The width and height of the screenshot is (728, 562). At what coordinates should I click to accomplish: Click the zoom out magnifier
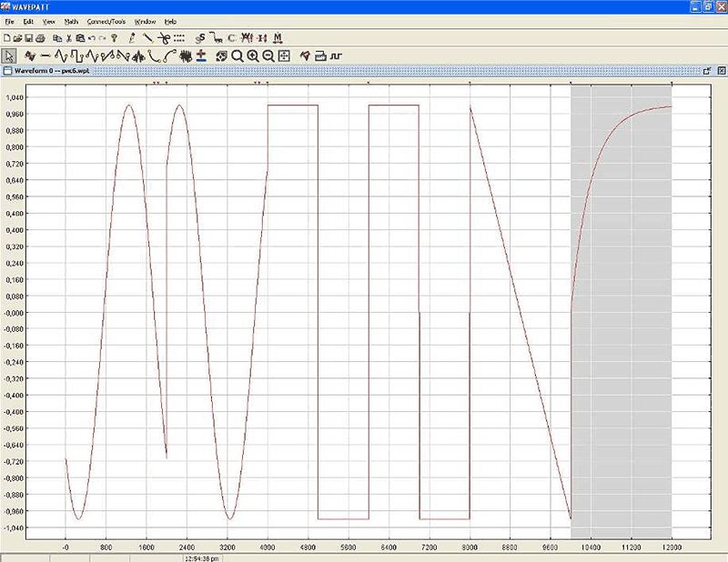pyautogui.click(x=268, y=55)
